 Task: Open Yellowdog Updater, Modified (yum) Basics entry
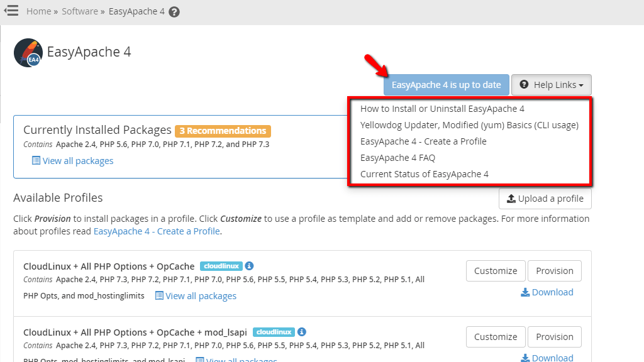(469, 125)
